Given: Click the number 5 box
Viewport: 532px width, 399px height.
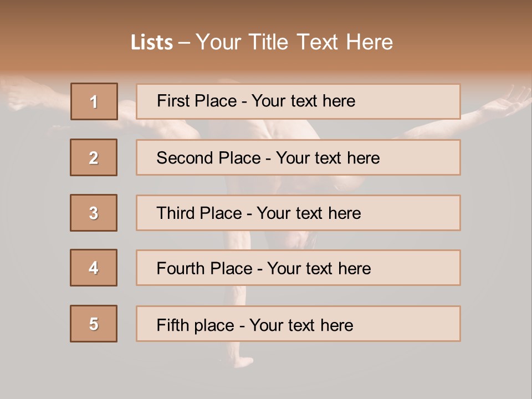Looking at the screenshot, I should [94, 323].
